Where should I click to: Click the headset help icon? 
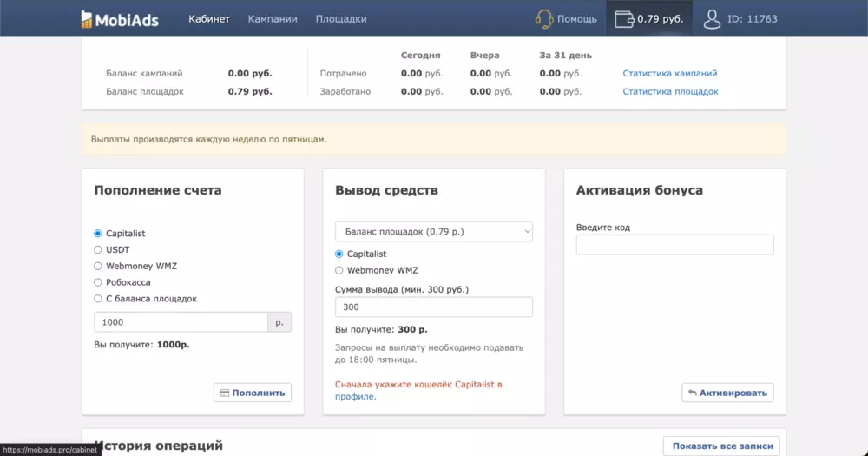[x=543, y=19]
